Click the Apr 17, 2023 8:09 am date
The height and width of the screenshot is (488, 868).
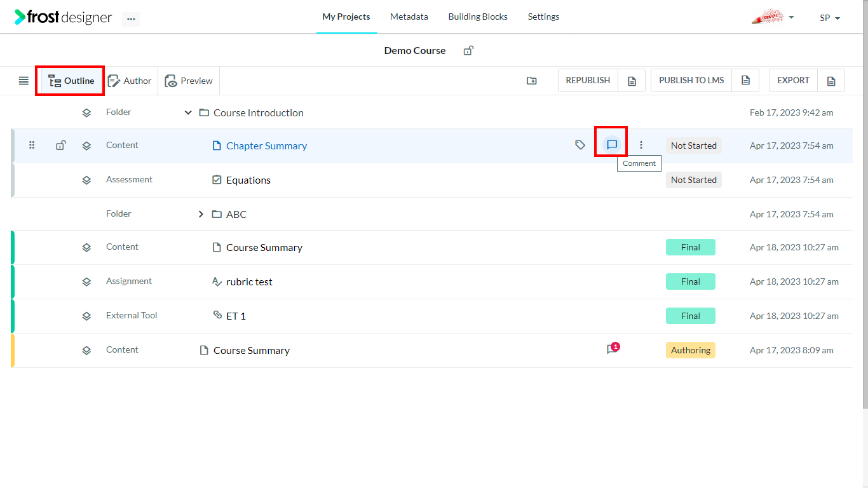[792, 350]
